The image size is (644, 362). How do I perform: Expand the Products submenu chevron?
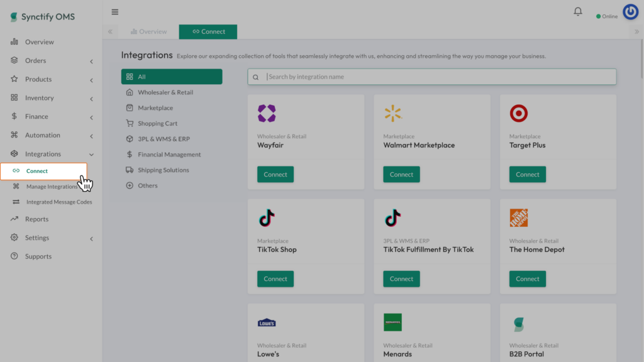click(x=92, y=80)
